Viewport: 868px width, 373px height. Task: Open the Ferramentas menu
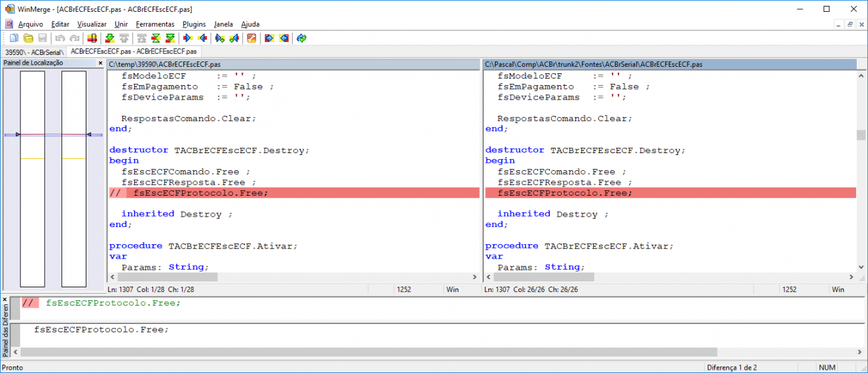(x=155, y=24)
